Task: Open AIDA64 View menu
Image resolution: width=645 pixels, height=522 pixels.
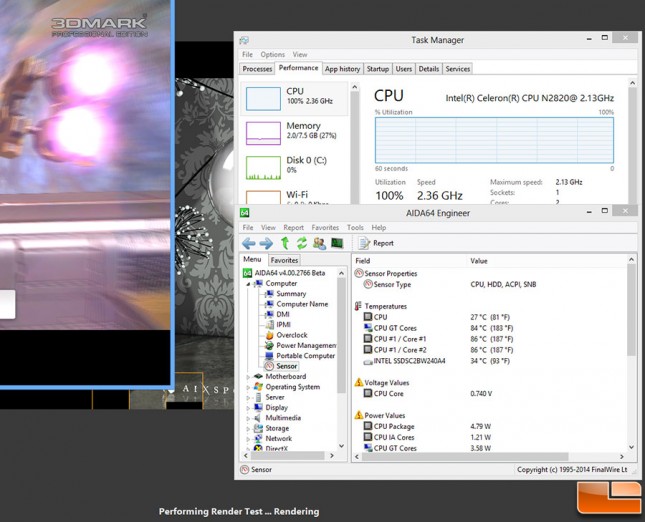Action: 268,227
